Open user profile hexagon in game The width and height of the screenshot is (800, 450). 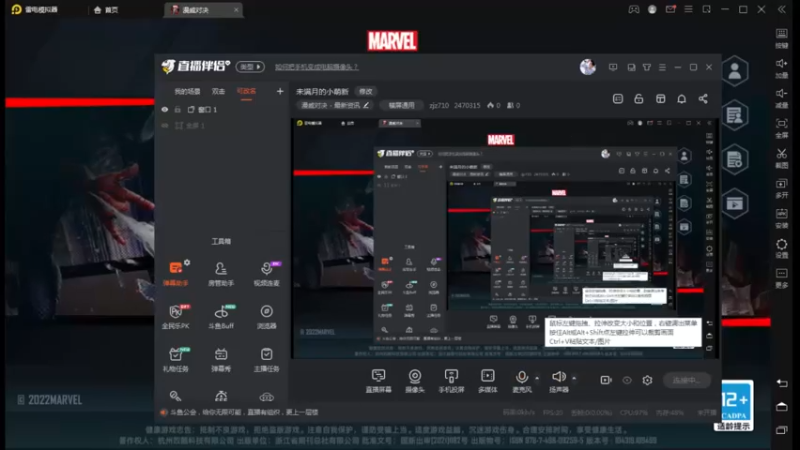click(735, 71)
